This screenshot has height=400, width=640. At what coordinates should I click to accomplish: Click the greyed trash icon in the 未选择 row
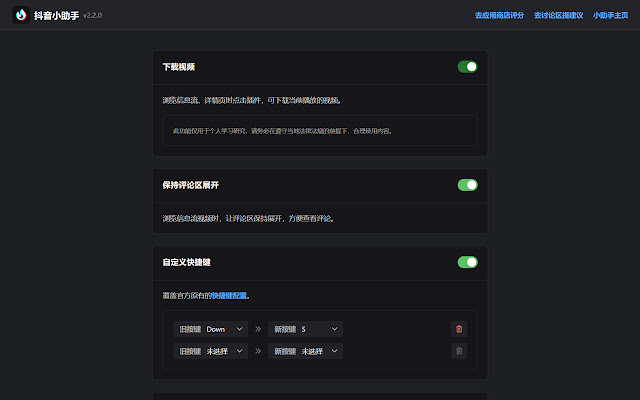[459, 351]
